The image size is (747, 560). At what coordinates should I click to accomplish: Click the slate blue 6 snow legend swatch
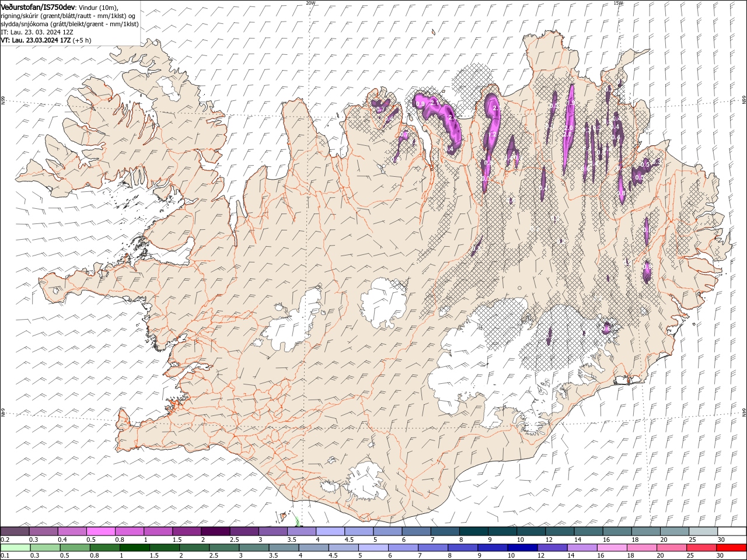[x=417, y=531]
